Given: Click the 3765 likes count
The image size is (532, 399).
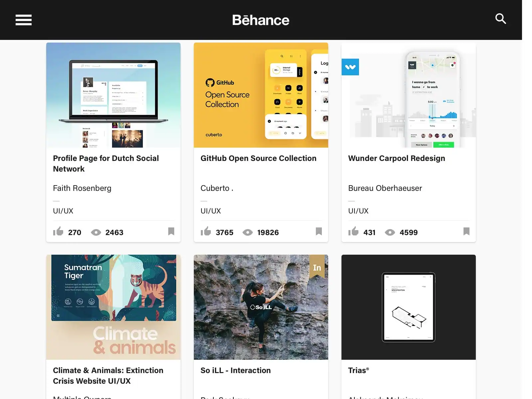Looking at the screenshot, I should [224, 232].
